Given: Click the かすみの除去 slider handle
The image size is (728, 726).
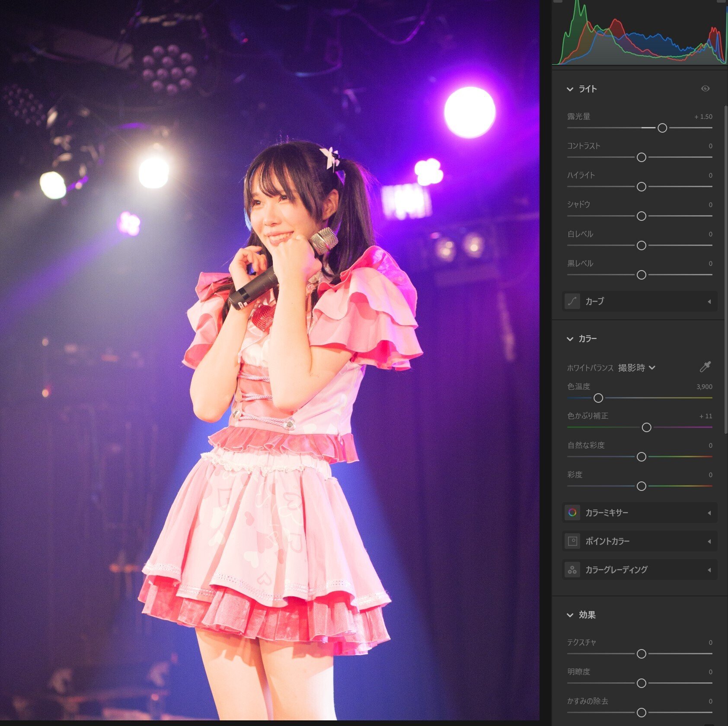Looking at the screenshot, I should point(642,713).
